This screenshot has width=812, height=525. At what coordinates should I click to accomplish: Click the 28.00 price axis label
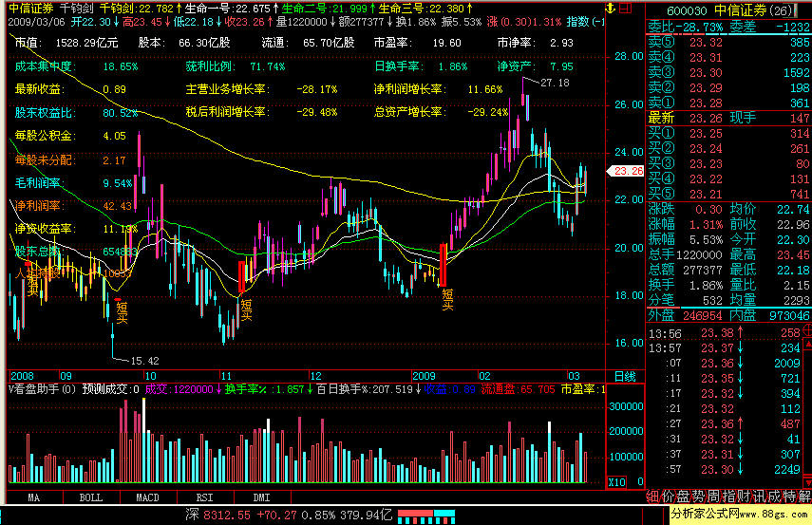(x=629, y=56)
